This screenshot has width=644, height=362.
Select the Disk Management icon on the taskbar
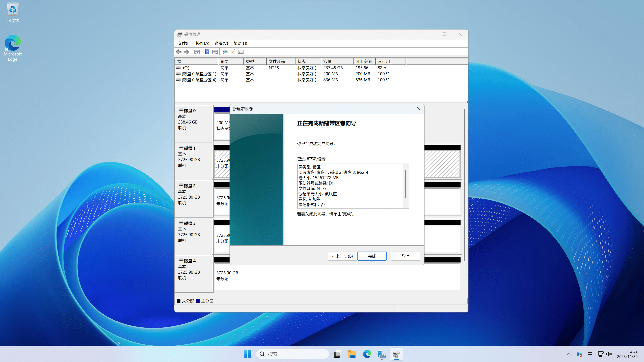(396, 354)
